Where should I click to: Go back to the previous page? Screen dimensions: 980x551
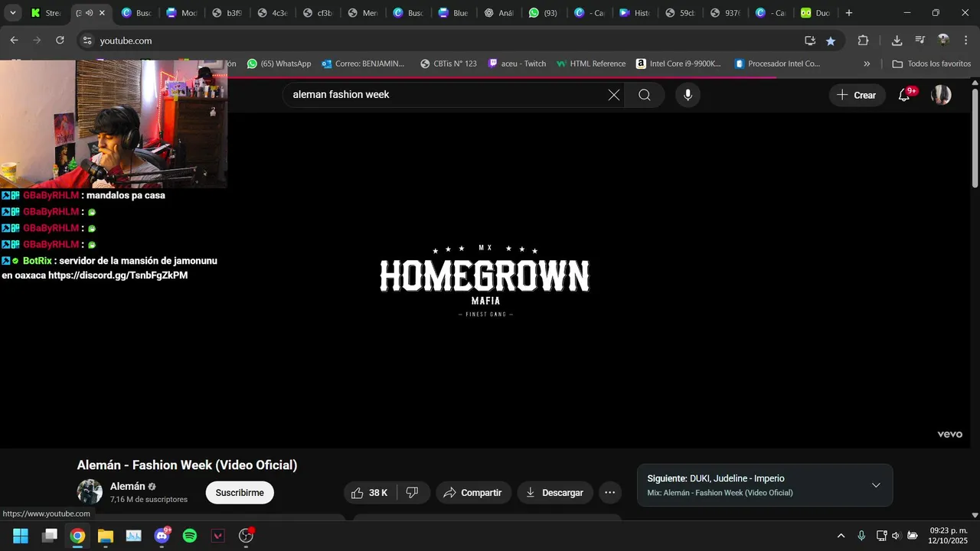pos(15,41)
